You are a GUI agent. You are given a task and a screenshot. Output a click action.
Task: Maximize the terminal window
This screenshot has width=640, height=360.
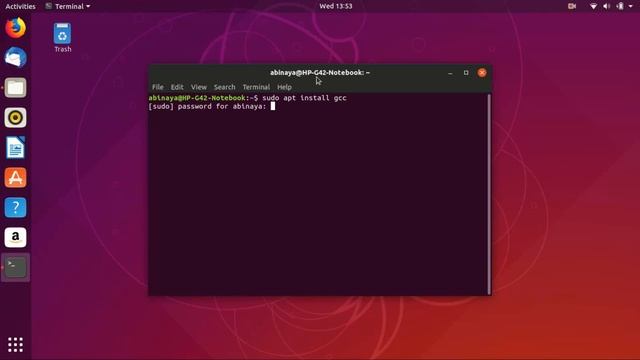[x=466, y=73]
